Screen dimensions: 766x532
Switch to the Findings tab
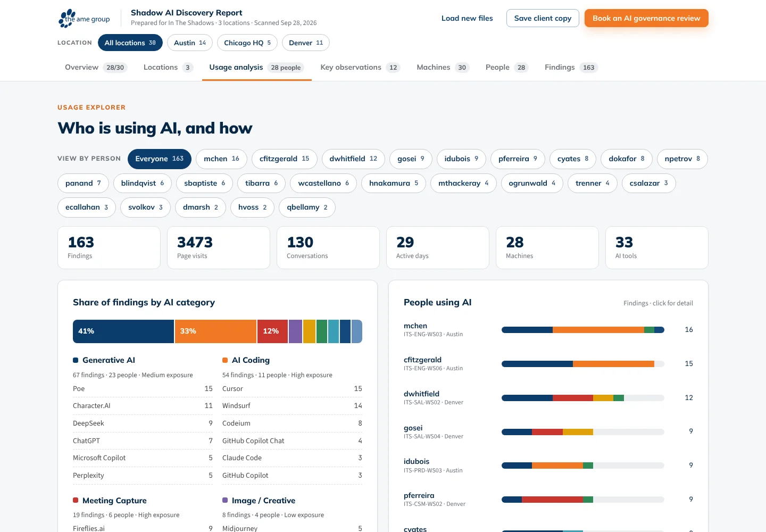(571, 67)
